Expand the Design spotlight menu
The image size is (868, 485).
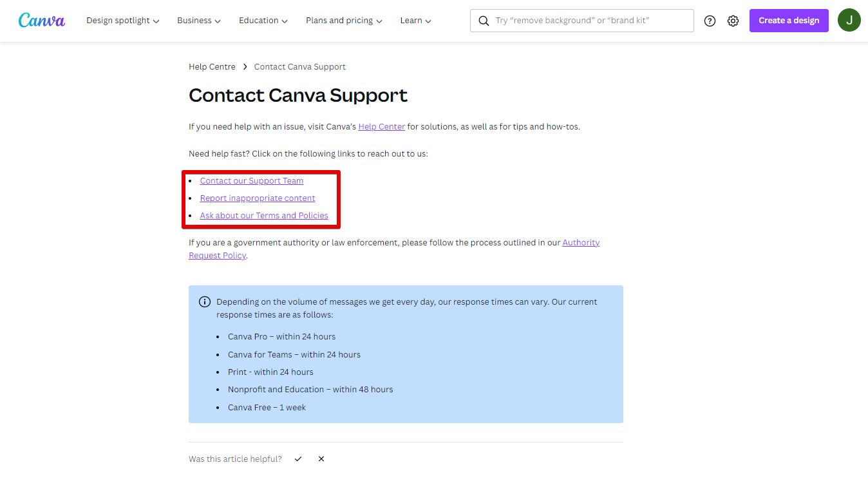(x=122, y=21)
